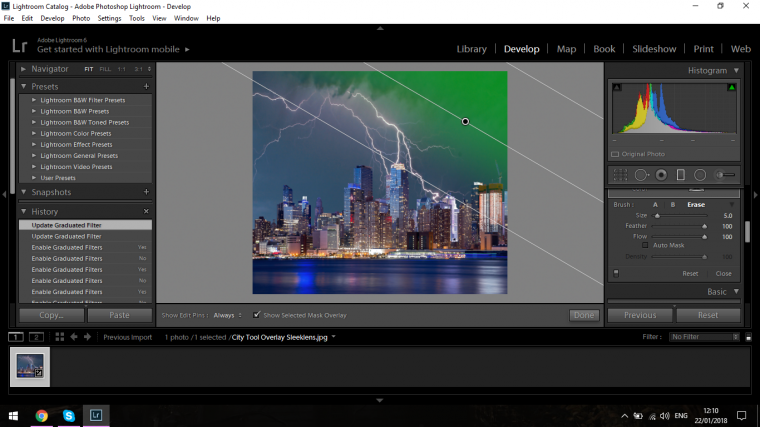The width and height of the screenshot is (760, 427).
Task: Select the Spot Removal tool
Action: (x=641, y=175)
